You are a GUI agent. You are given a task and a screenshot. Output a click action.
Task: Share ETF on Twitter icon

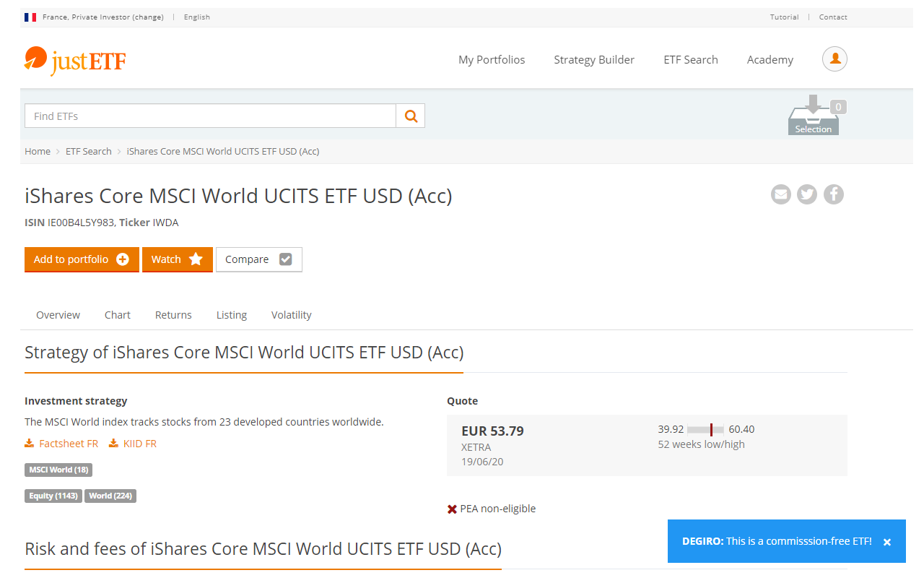(x=807, y=194)
